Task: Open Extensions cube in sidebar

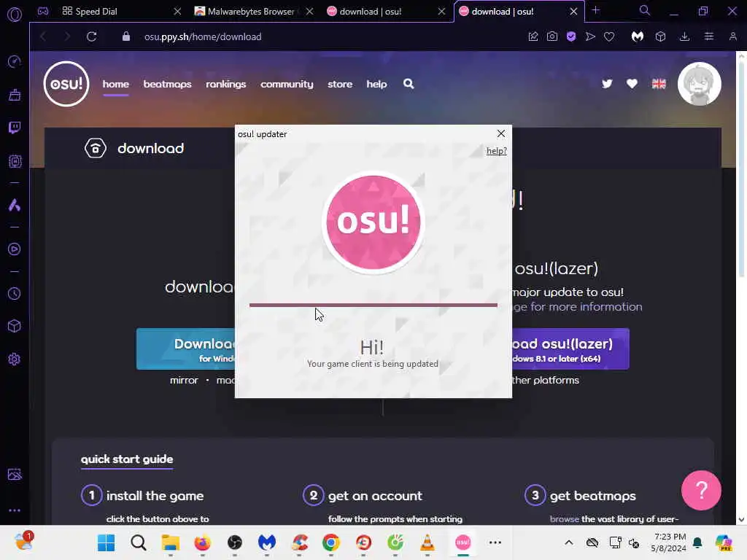Action: [x=15, y=326]
